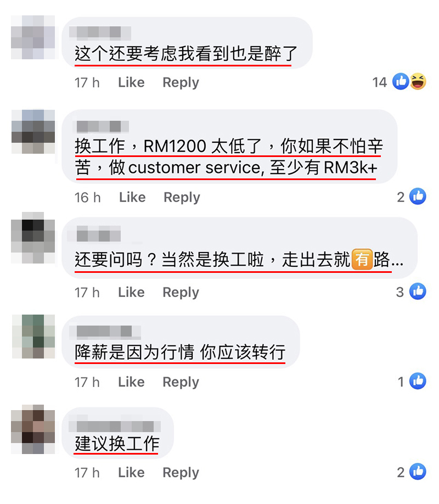Open the 16 h timestamp on second comment

click(87, 197)
